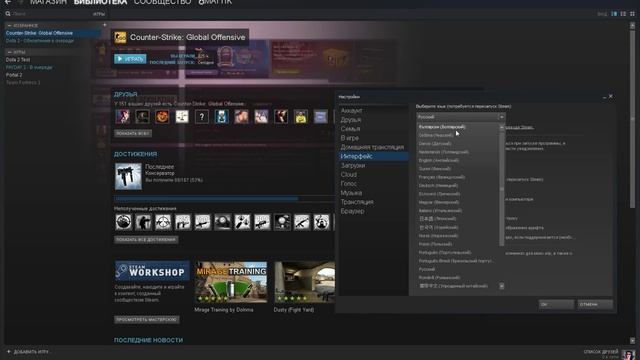Choose Français (Французский) language option
This screenshot has height=360, width=640.
click(442, 177)
